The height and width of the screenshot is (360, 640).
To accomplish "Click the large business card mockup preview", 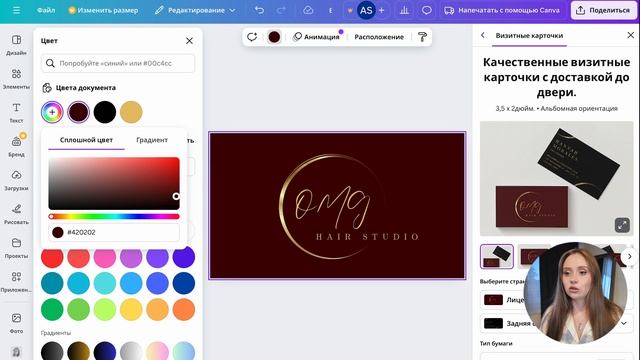I will point(556,178).
